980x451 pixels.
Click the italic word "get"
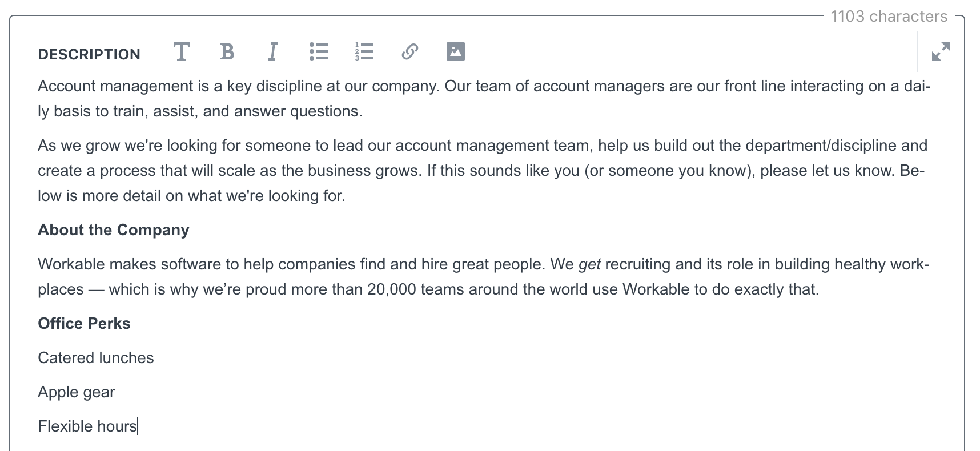[589, 264]
